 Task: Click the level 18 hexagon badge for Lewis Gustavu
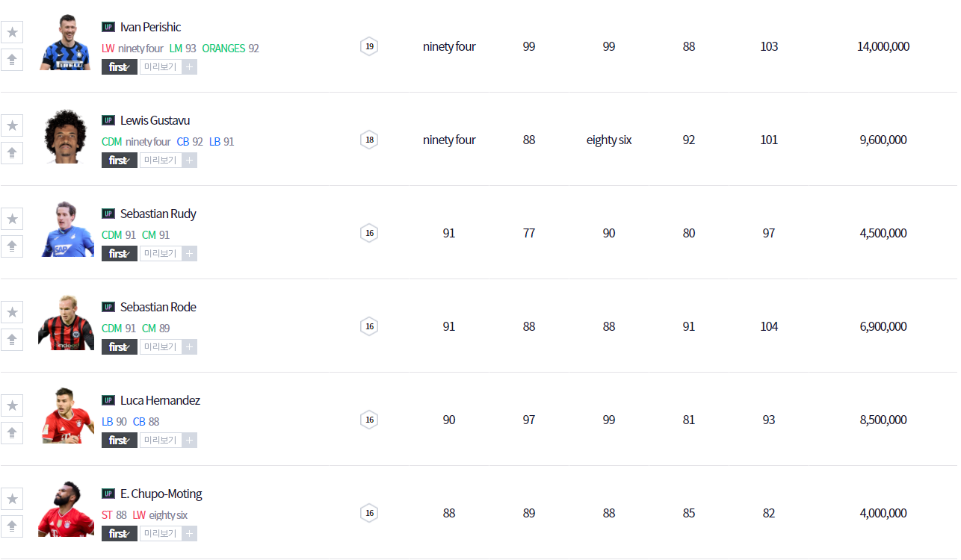[368, 140]
